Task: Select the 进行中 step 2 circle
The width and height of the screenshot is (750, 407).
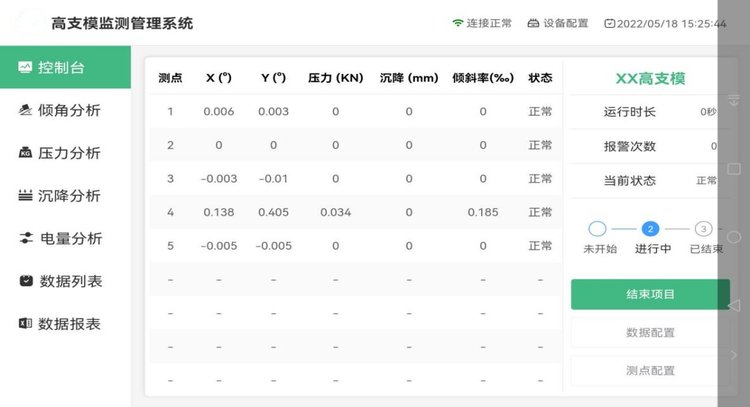Action: [x=650, y=229]
